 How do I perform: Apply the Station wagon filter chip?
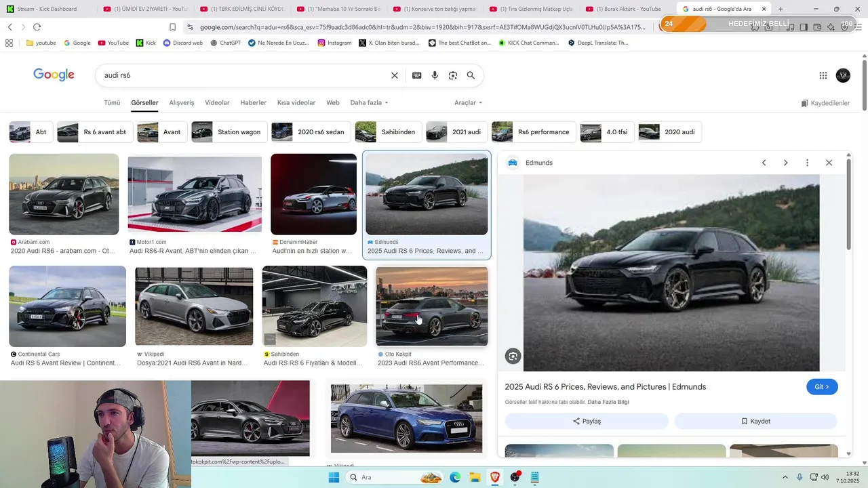pyautogui.click(x=229, y=132)
